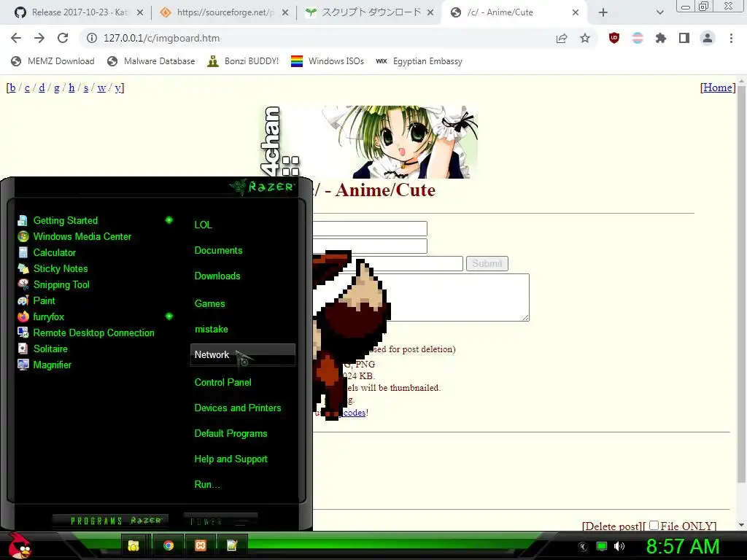The image size is (747, 560).
Task: Click the orange XAMPP taskbar icon
Action: (201, 545)
